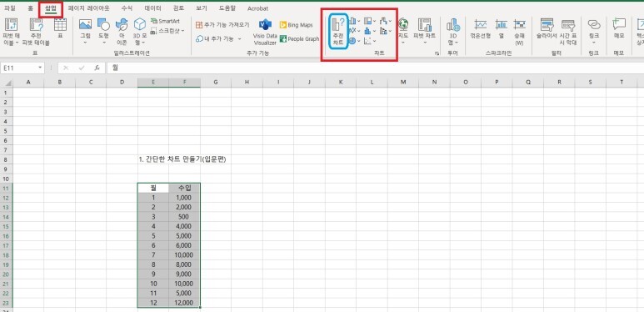
Task: Open the combo chart dropdown
Action: (x=386, y=31)
